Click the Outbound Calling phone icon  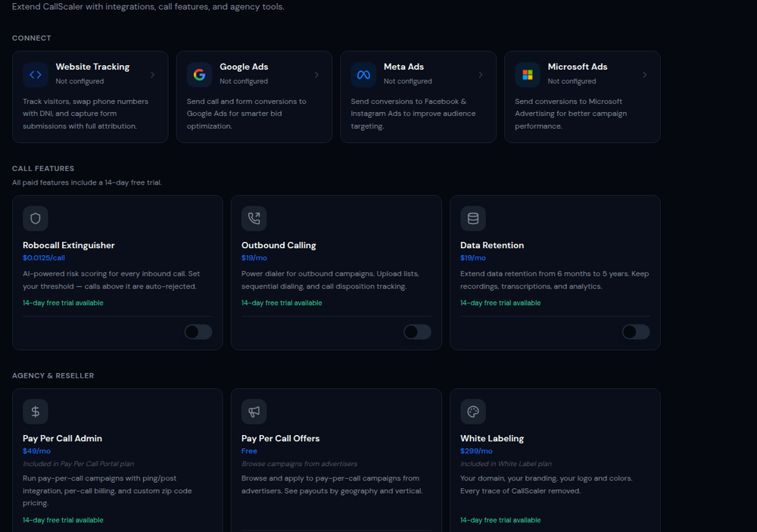254,219
